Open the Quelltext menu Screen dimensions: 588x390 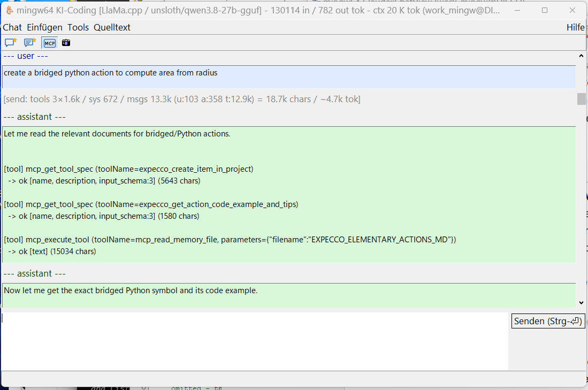112,27
